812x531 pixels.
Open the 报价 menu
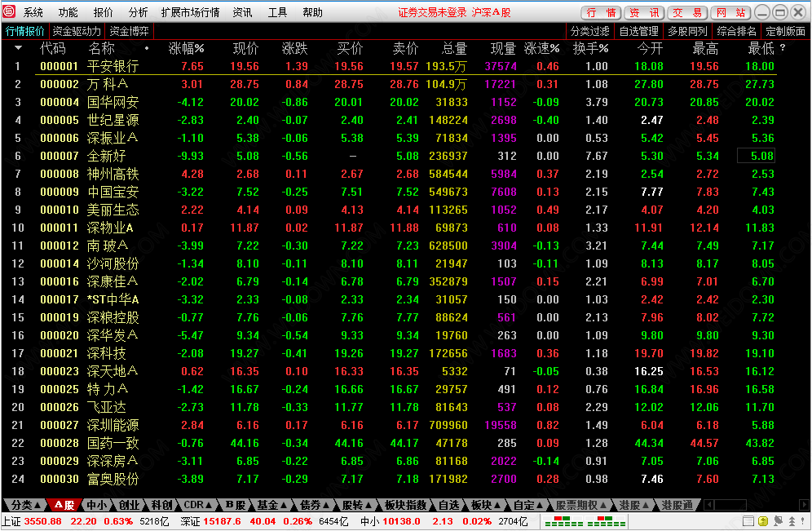(x=103, y=12)
